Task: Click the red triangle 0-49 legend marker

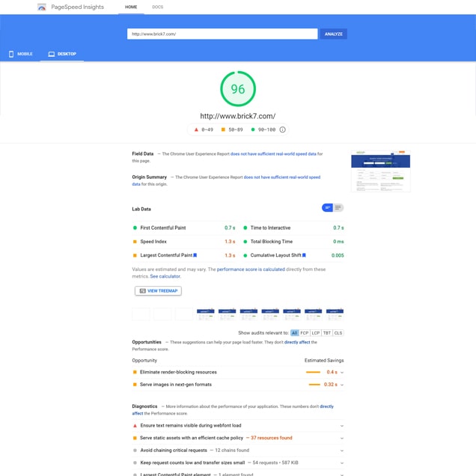Action: coord(196,129)
